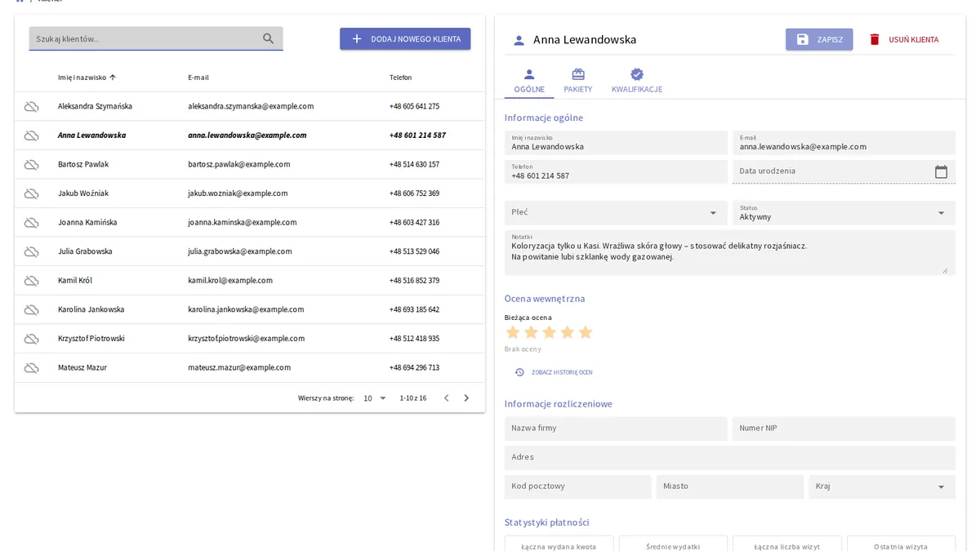Click the person icon beside Anna Lewandowska header
This screenshot has width=980, height=551.
[x=519, y=40]
